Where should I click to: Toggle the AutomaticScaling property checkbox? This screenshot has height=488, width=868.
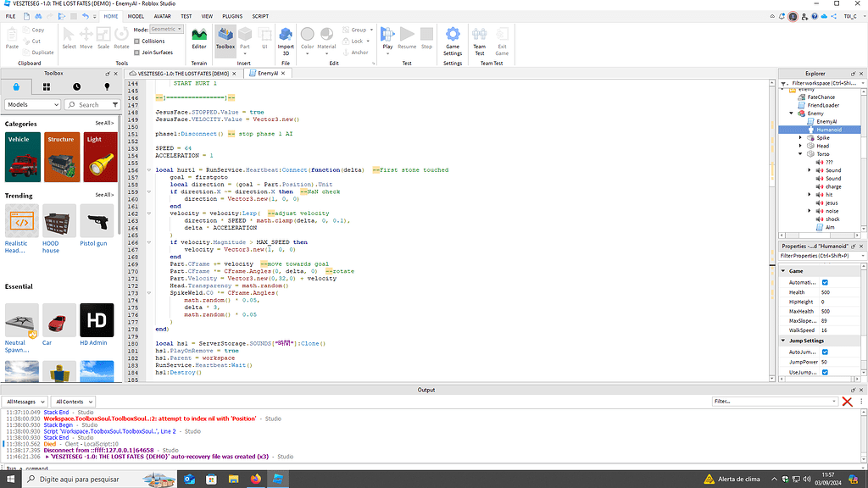tap(825, 283)
